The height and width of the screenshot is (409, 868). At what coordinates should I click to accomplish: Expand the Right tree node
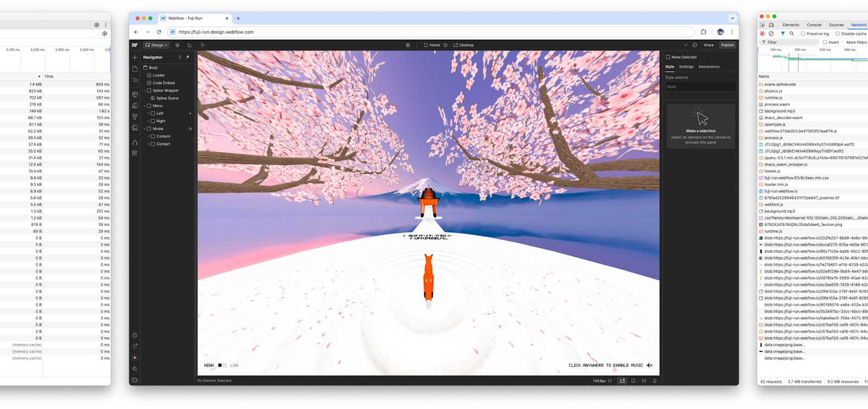click(x=149, y=121)
